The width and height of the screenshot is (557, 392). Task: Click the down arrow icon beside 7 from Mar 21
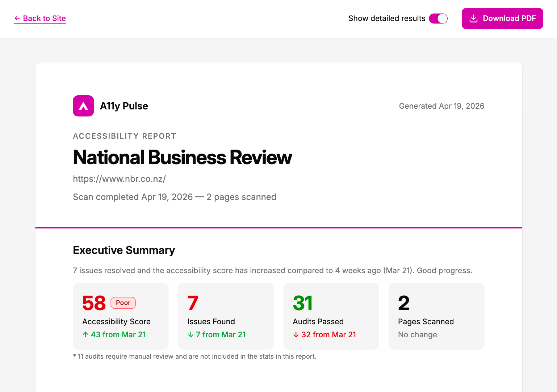click(x=190, y=335)
